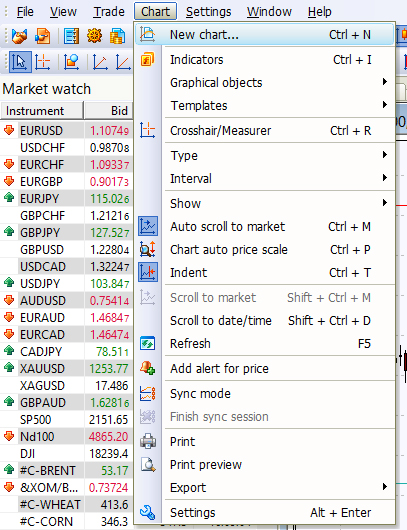The height and width of the screenshot is (530, 407).
Task: Close the open Chart menu
Action: click(155, 12)
